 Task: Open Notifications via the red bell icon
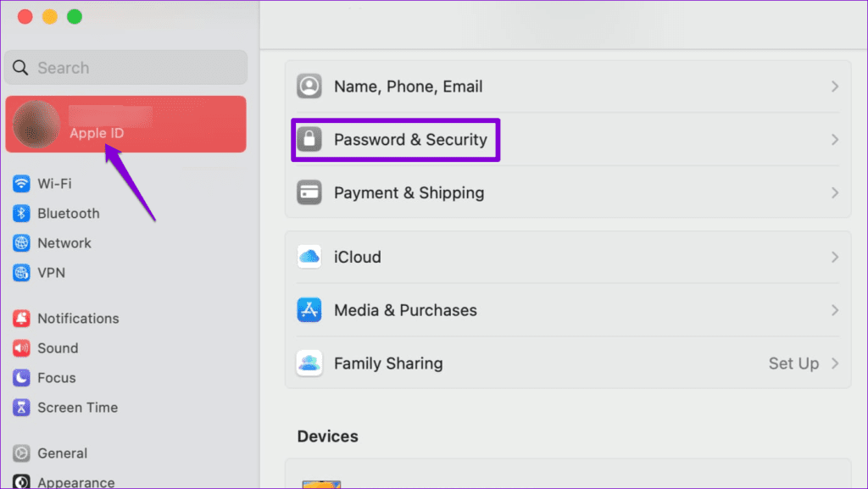pos(22,318)
